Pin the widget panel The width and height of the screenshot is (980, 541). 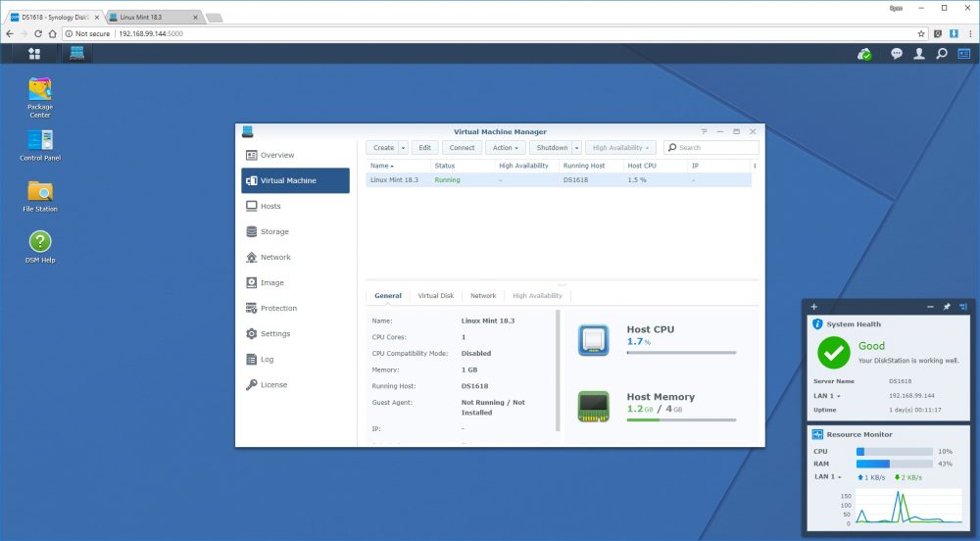pyautogui.click(x=947, y=307)
